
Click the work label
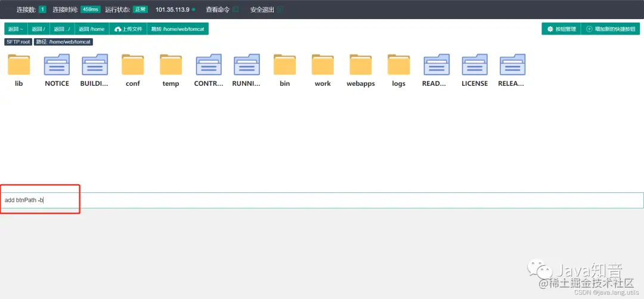(323, 83)
